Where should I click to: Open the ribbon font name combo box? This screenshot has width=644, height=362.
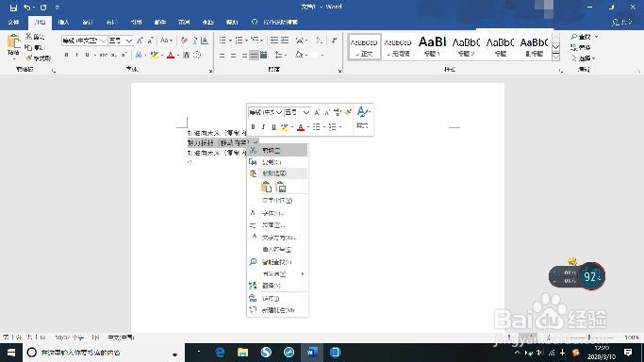[x=84, y=41]
